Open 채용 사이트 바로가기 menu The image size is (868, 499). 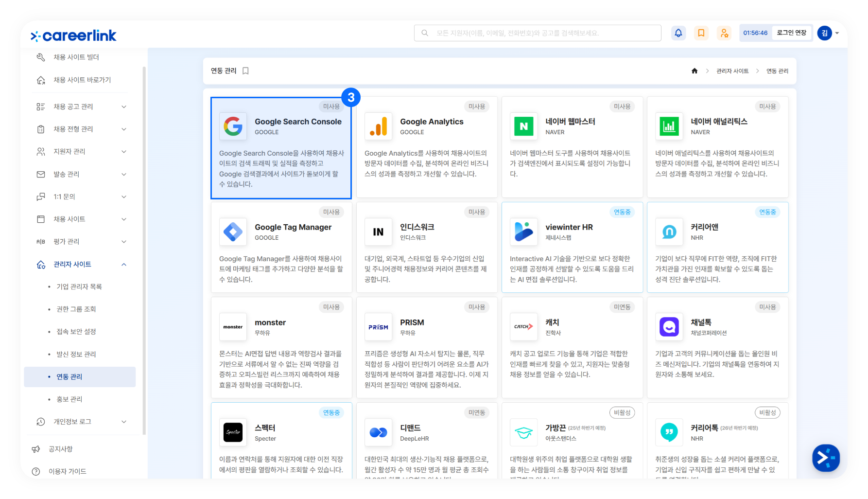point(82,80)
